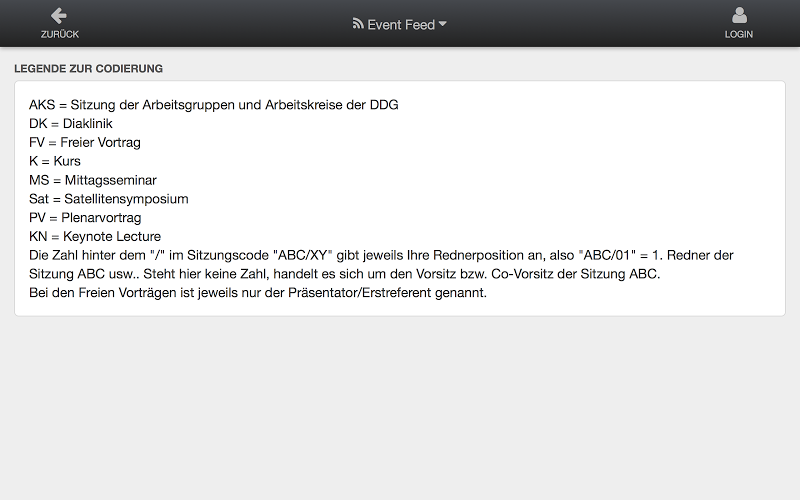Click the PV = Plenarvortrag line
The height and width of the screenshot is (500, 800).
(85, 218)
